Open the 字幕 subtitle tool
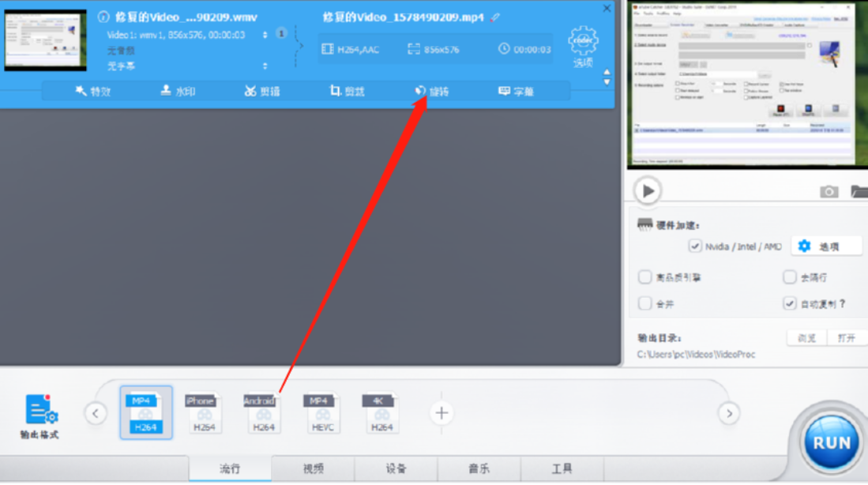The height and width of the screenshot is (485, 868). pyautogui.click(x=516, y=92)
